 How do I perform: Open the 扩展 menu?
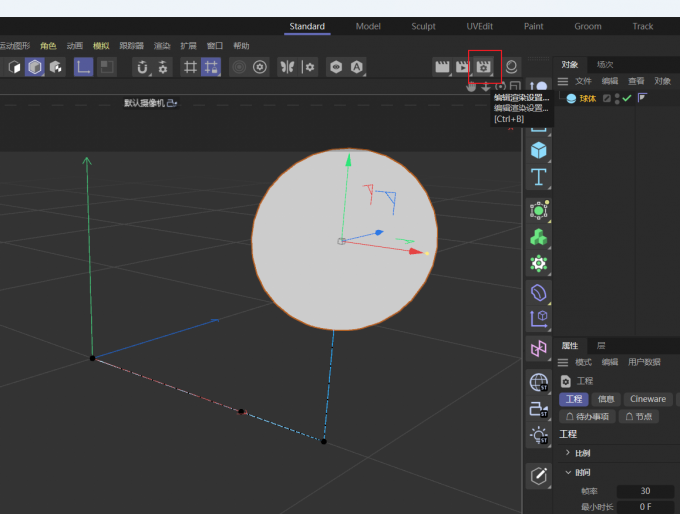188,46
